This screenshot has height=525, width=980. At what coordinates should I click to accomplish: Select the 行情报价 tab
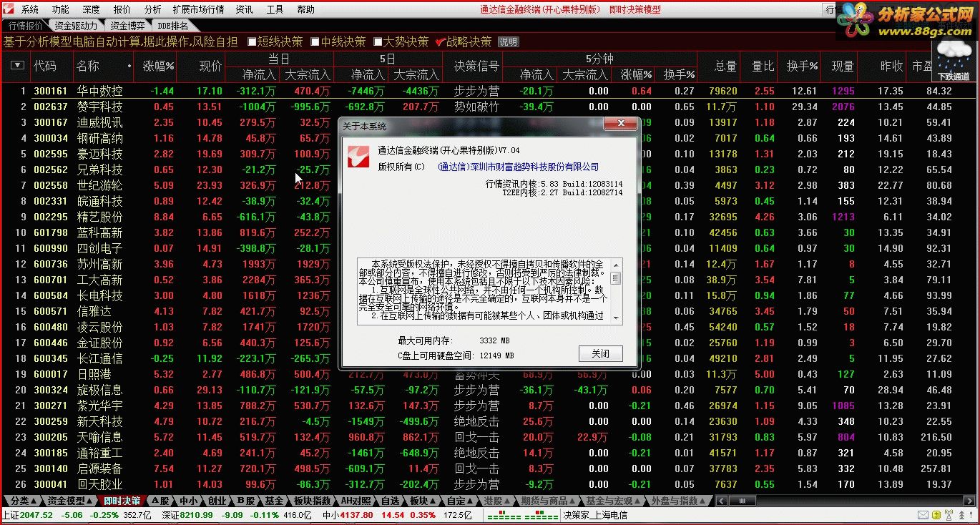pos(25,26)
